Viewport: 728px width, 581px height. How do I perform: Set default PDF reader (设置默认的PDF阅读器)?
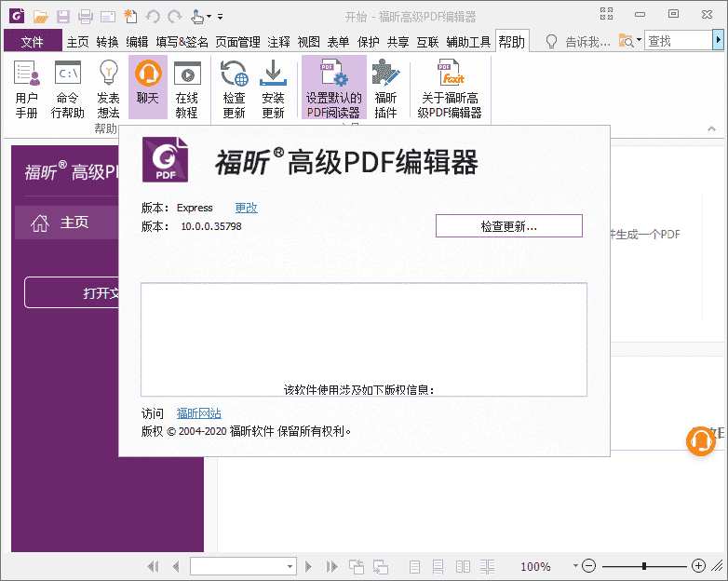pos(334,88)
